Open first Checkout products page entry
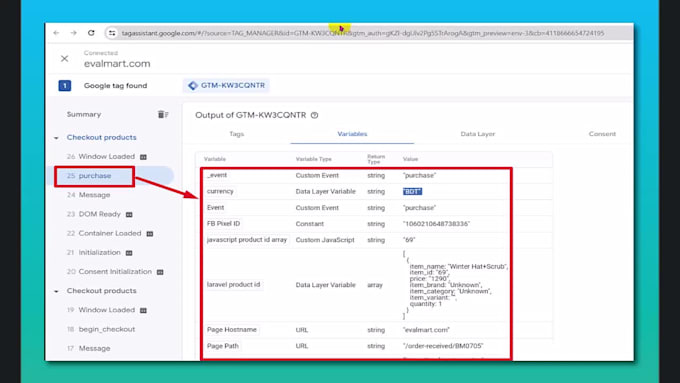The width and height of the screenshot is (680, 383). click(101, 137)
